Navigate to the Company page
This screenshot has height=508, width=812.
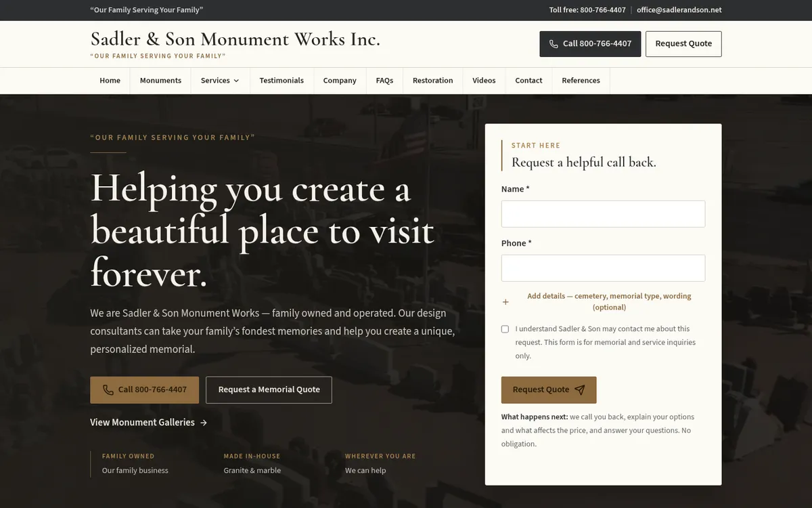[x=340, y=81]
